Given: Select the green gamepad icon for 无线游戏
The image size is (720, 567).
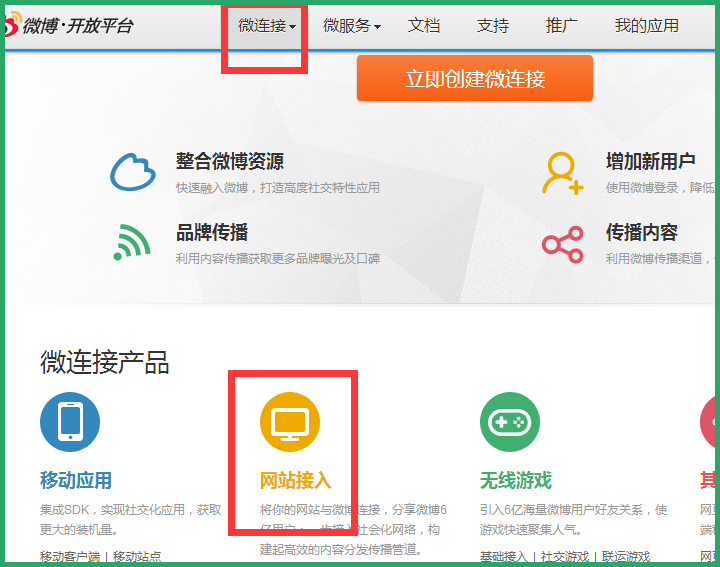Looking at the screenshot, I should click(x=510, y=422).
